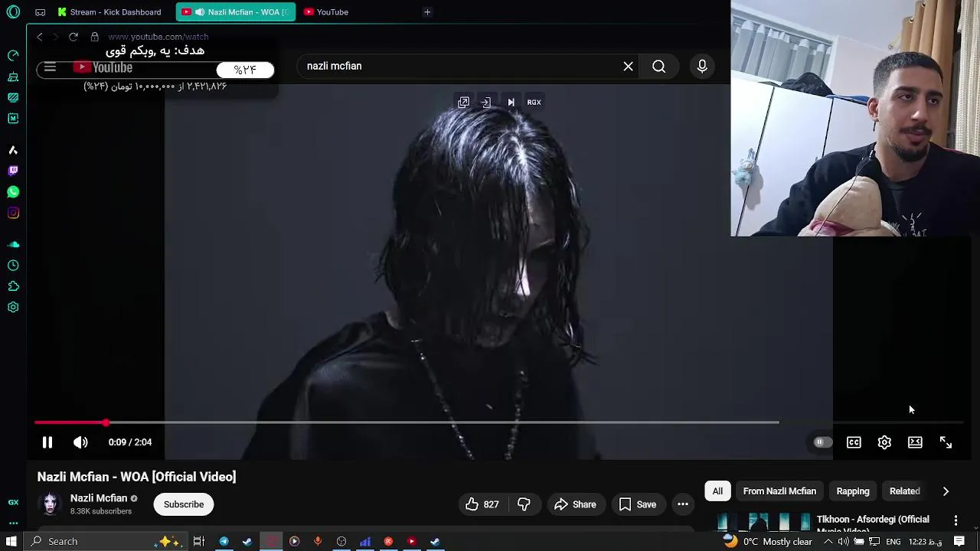Show more filter chips with right chevron

coord(946,491)
